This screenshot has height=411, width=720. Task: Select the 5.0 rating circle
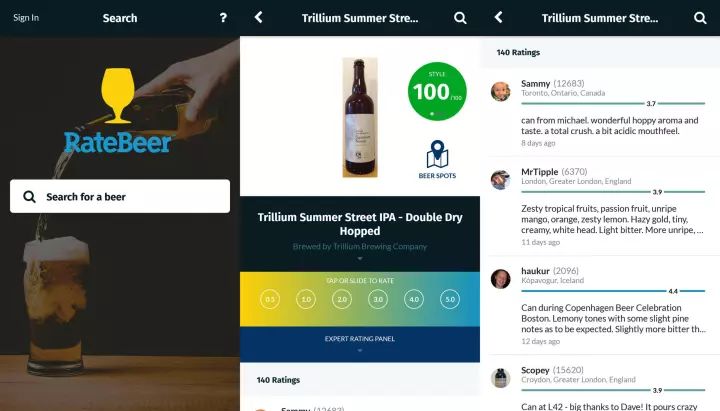(450, 299)
